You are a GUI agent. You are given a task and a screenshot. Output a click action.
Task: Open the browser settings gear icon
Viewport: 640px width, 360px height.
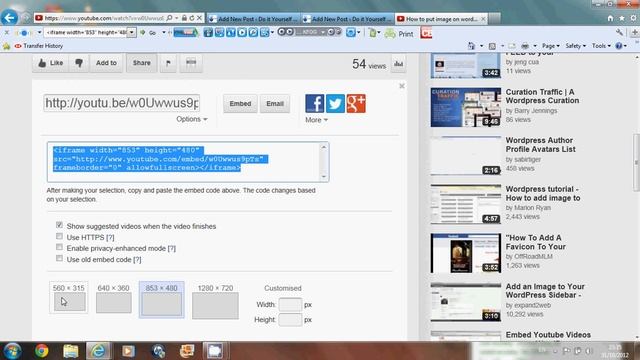[x=633, y=18]
